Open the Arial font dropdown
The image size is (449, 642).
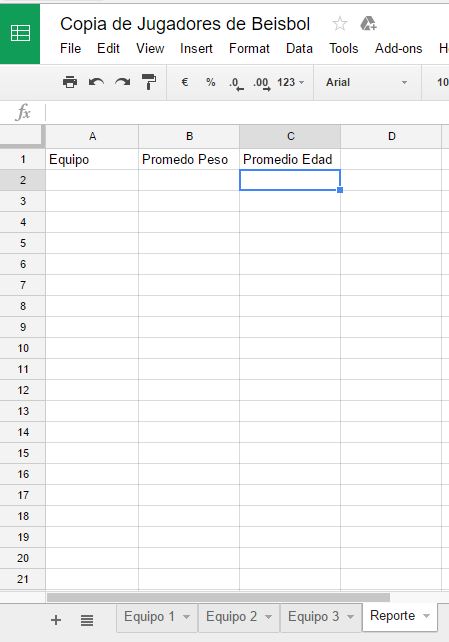[x=367, y=82]
